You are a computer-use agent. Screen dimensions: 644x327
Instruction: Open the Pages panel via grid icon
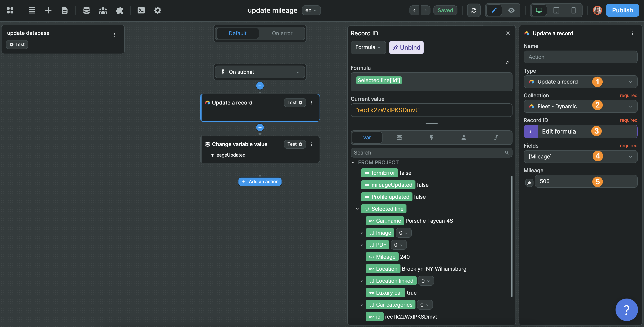click(x=10, y=10)
